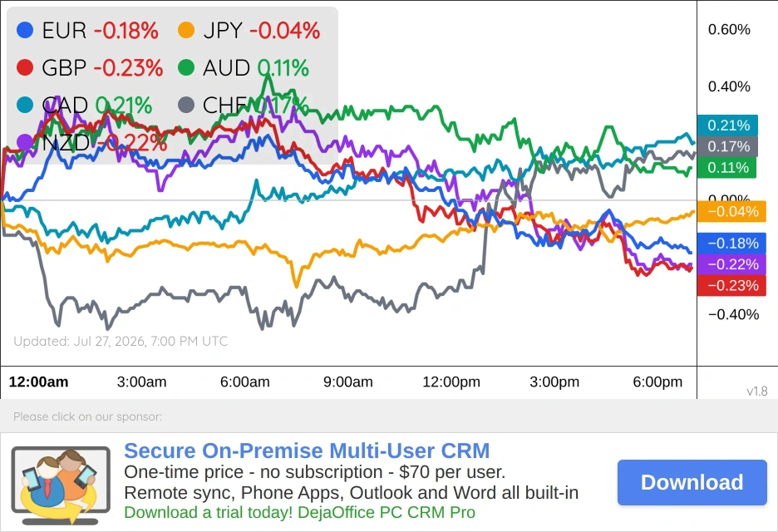778x532 pixels.
Task: Click the 12:00am time axis label
Action: coord(39,382)
